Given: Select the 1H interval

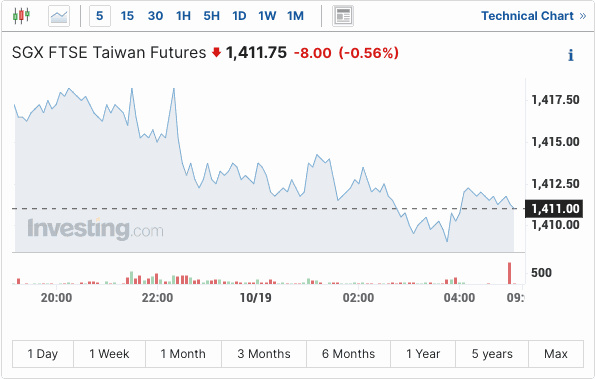Looking at the screenshot, I should pyautogui.click(x=183, y=16).
